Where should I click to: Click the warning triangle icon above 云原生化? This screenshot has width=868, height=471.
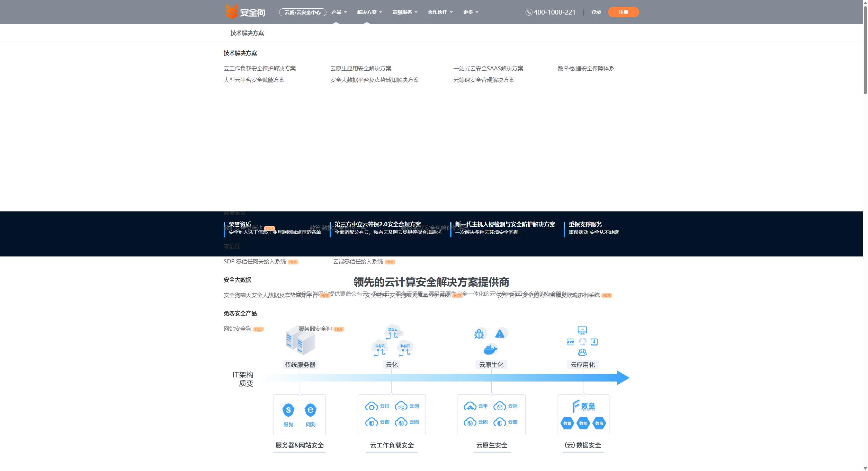[x=500, y=334]
